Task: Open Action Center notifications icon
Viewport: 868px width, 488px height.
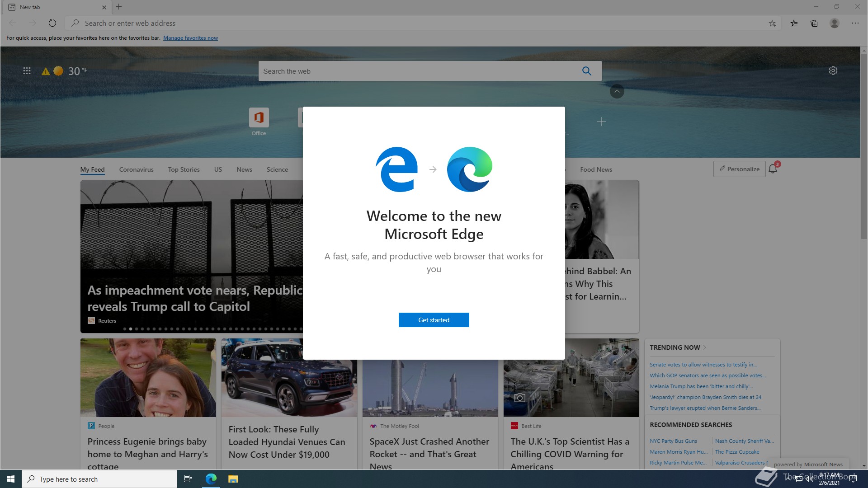Action: [853, 479]
